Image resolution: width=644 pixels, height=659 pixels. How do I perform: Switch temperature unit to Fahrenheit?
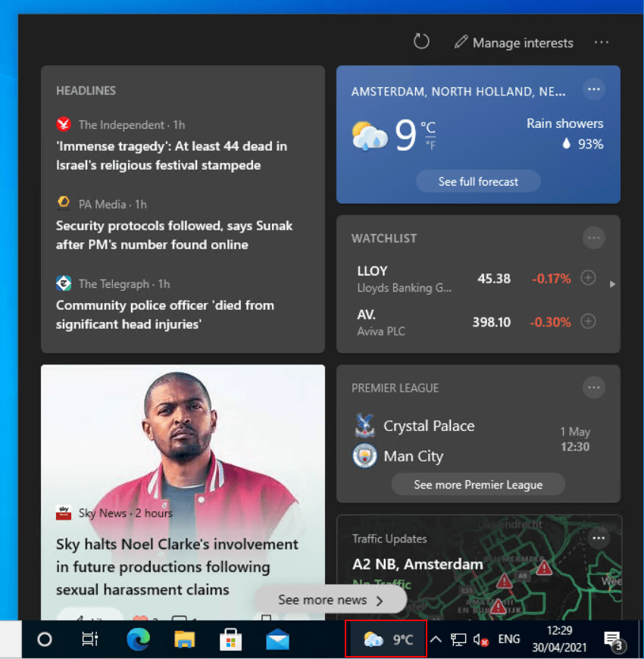(x=430, y=145)
